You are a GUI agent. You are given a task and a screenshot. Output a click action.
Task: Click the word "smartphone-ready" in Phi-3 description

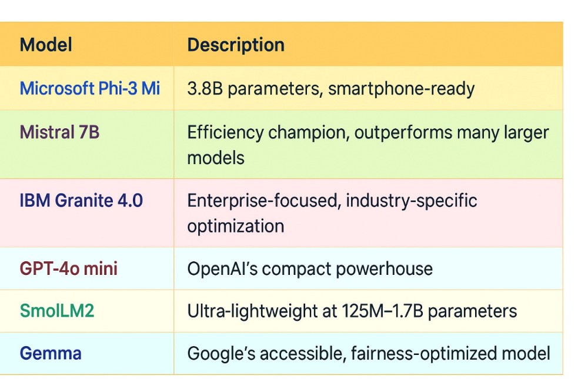[401, 89]
